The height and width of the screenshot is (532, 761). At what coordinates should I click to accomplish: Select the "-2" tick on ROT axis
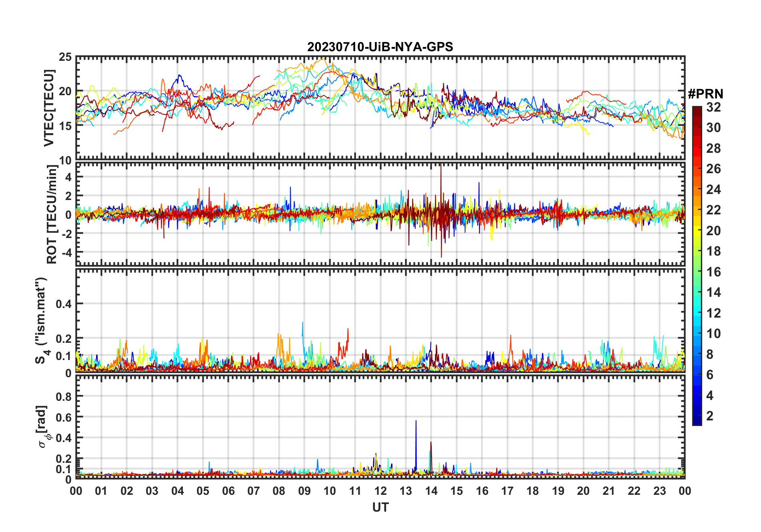[66, 234]
